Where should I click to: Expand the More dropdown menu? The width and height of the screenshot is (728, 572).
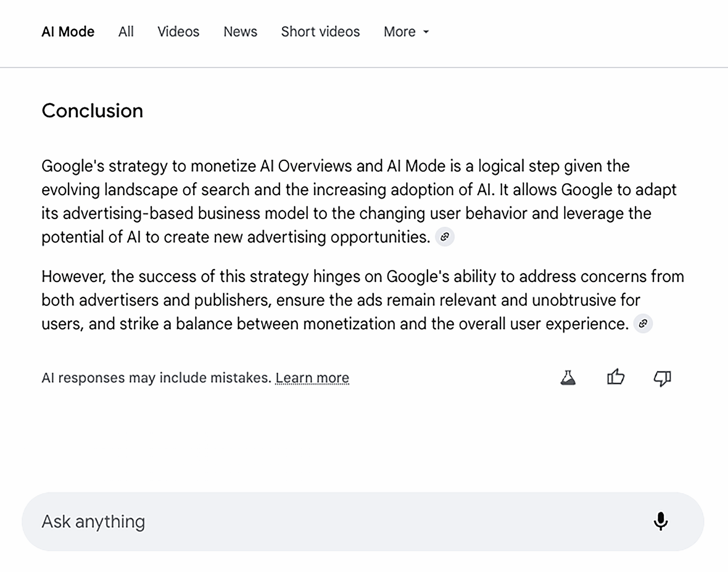coord(400,32)
